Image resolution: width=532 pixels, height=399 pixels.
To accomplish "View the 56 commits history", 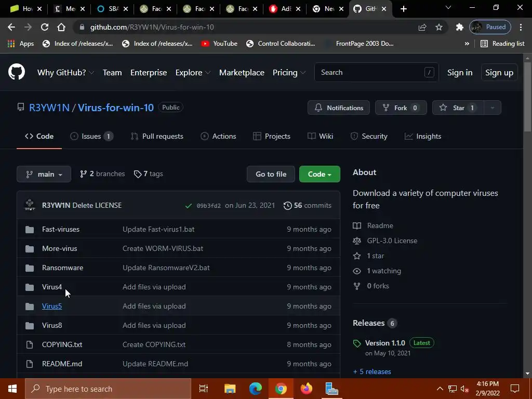I will coord(308,206).
